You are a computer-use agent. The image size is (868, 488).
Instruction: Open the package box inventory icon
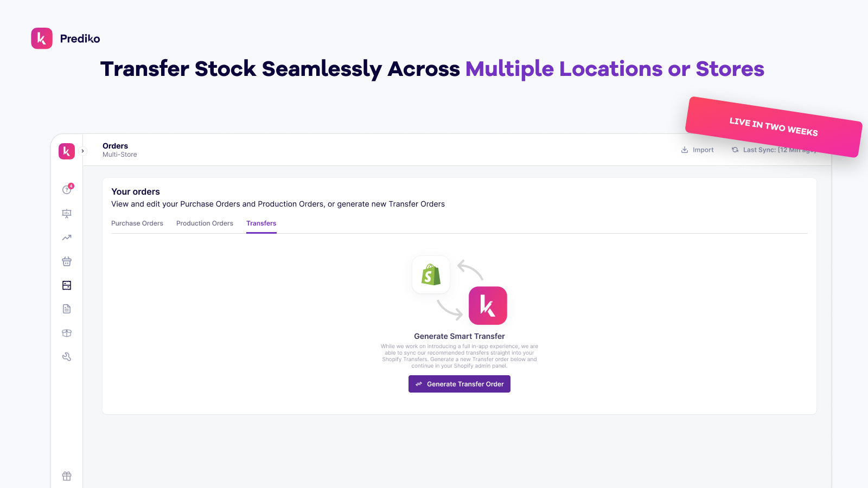click(67, 333)
